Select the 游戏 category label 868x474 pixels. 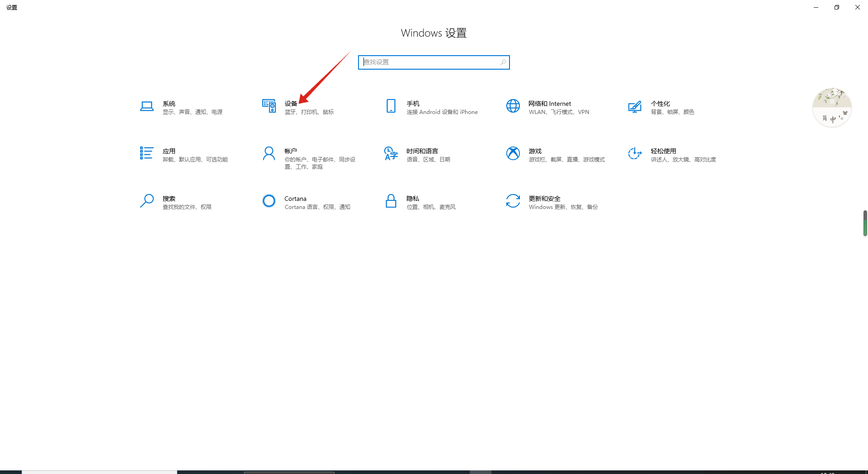(x=535, y=151)
